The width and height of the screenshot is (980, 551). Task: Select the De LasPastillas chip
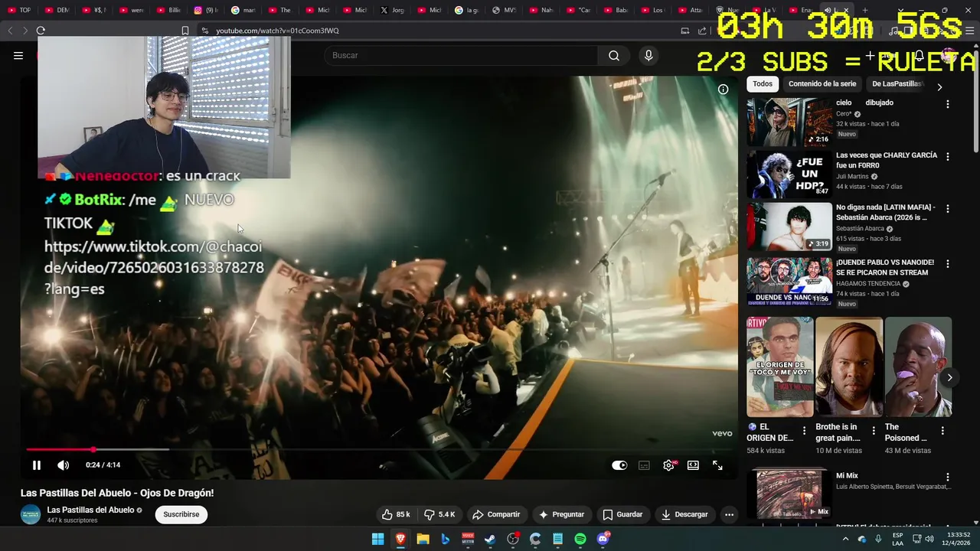[x=897, y=84]
